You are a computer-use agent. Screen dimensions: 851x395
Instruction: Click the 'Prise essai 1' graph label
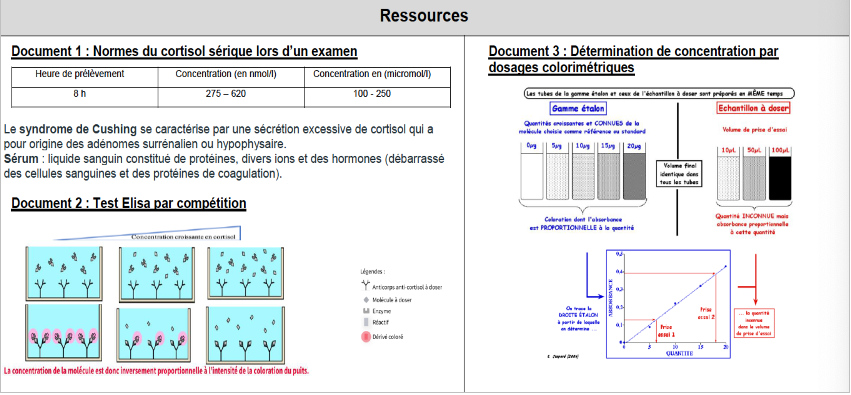click(x=665, y=332)
